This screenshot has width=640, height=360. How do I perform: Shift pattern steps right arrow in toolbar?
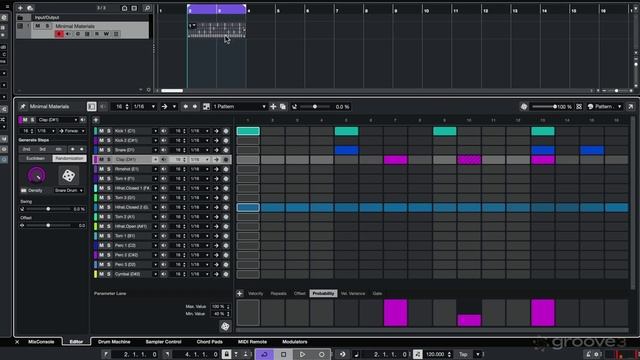click(x=195, y=107)
